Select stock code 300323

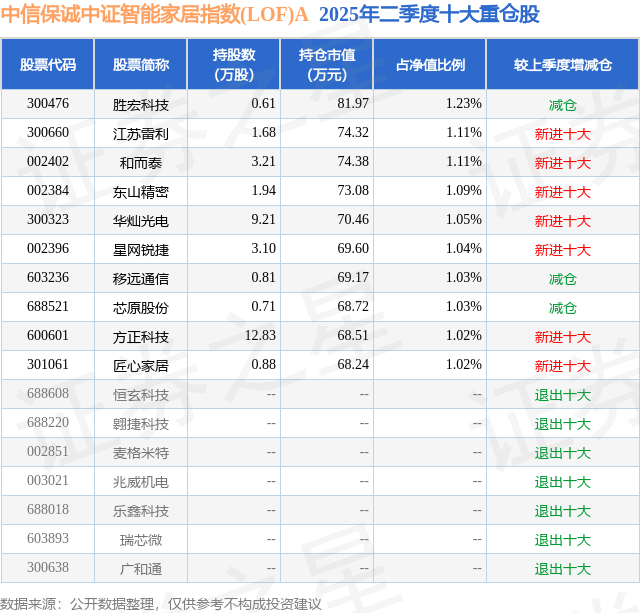click(x=48, y=220)
